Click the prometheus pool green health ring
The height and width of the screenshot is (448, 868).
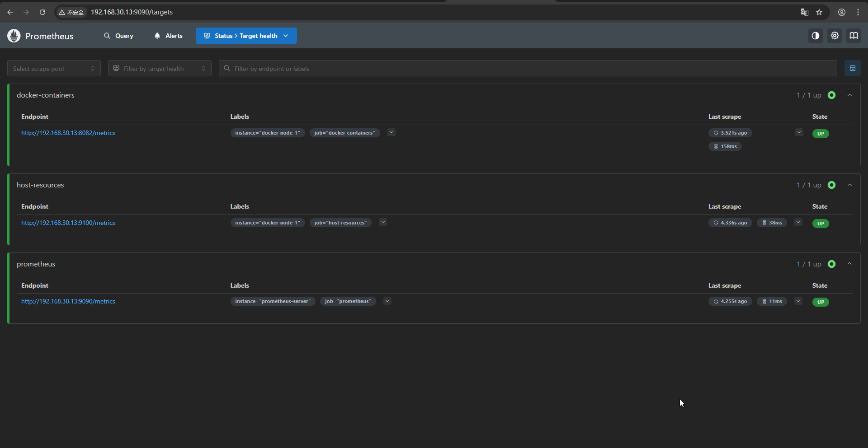click(x=831, y=264)
